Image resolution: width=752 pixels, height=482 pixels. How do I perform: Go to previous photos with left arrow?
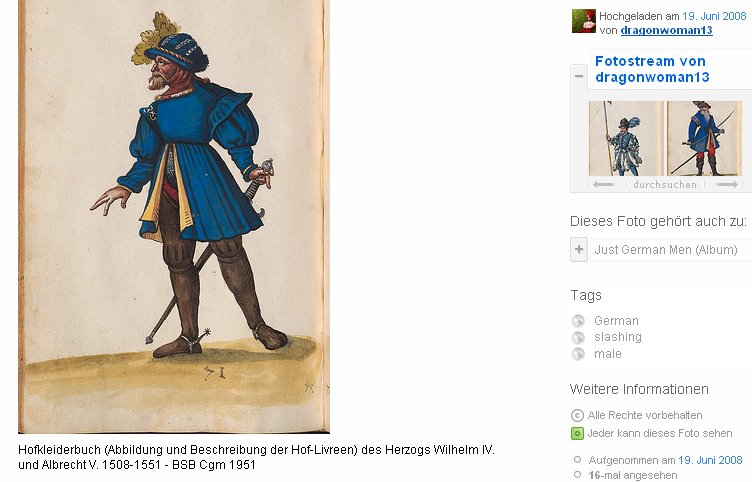point(603,185)
